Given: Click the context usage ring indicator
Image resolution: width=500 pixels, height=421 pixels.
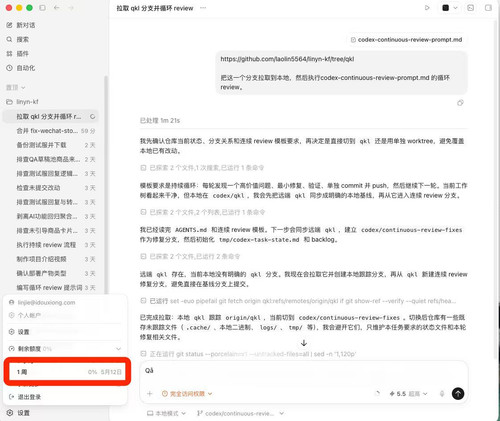Looking at the screenshot, I should [377, 394].
